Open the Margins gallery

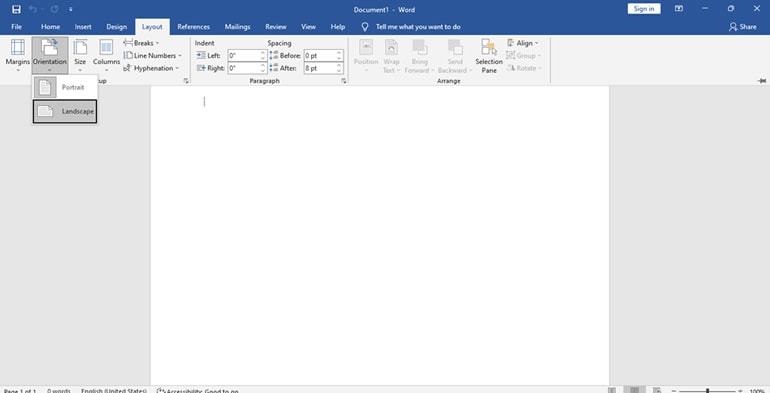18,56
